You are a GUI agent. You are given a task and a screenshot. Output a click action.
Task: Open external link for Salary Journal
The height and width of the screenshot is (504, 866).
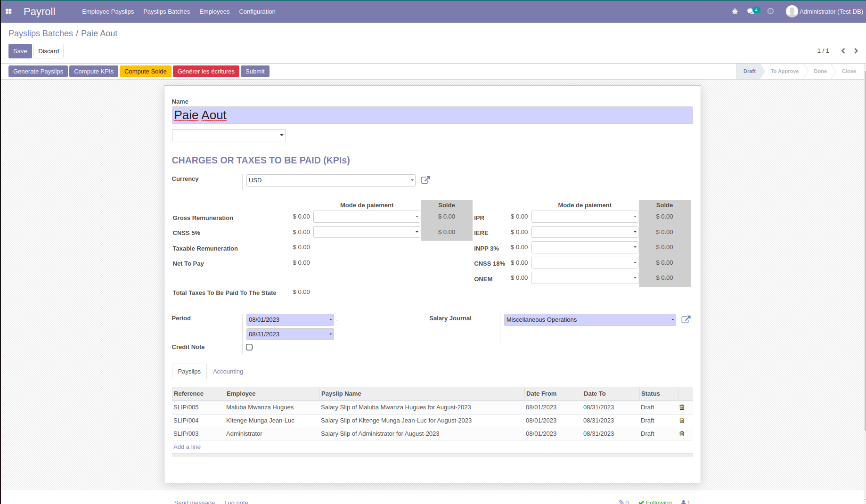click(686, 319)
